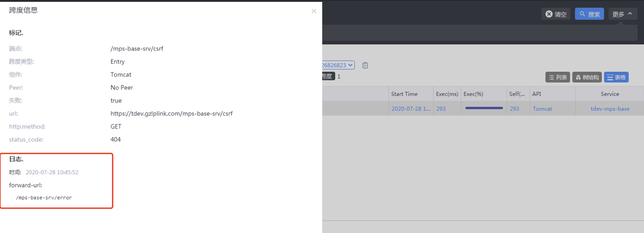The height and width of the screenshot is (233, 644).
Task: Click the forward-url /mps-base-srv/error log text
Action: pos(44,197)
